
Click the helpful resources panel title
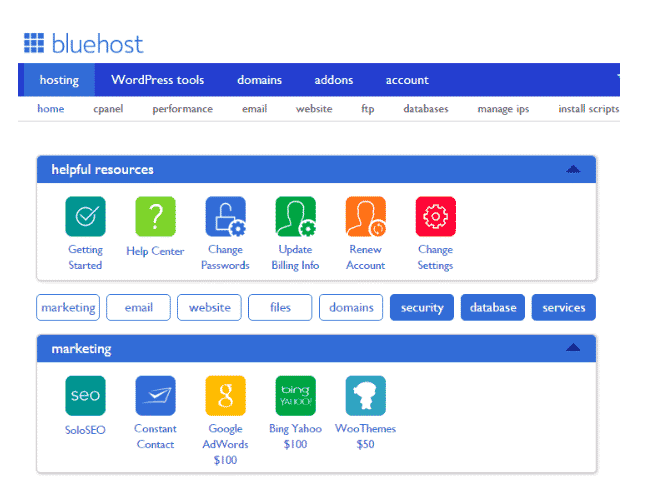coord(103,169)
